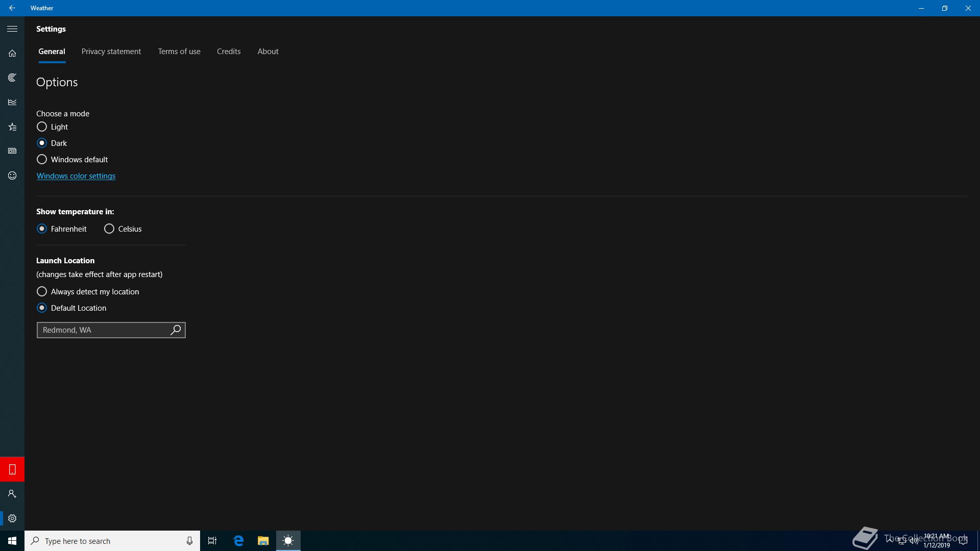Image resolution: width=980 pixels, height=551 pixels.
Task: Open the account sign-in icon
Action: [x=12, y=493]
